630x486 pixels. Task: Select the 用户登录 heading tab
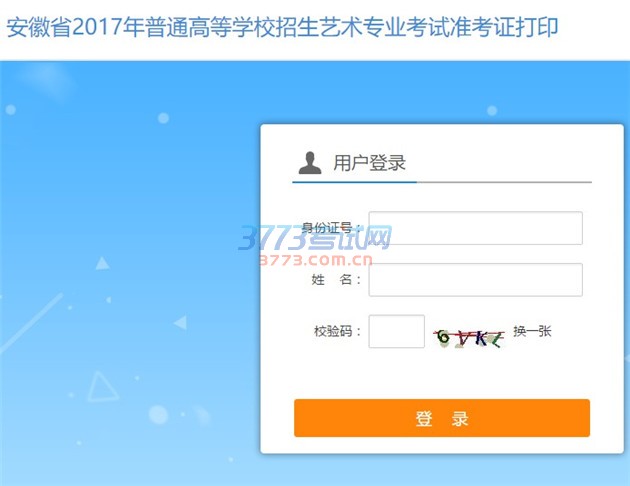tap(369, 163)
